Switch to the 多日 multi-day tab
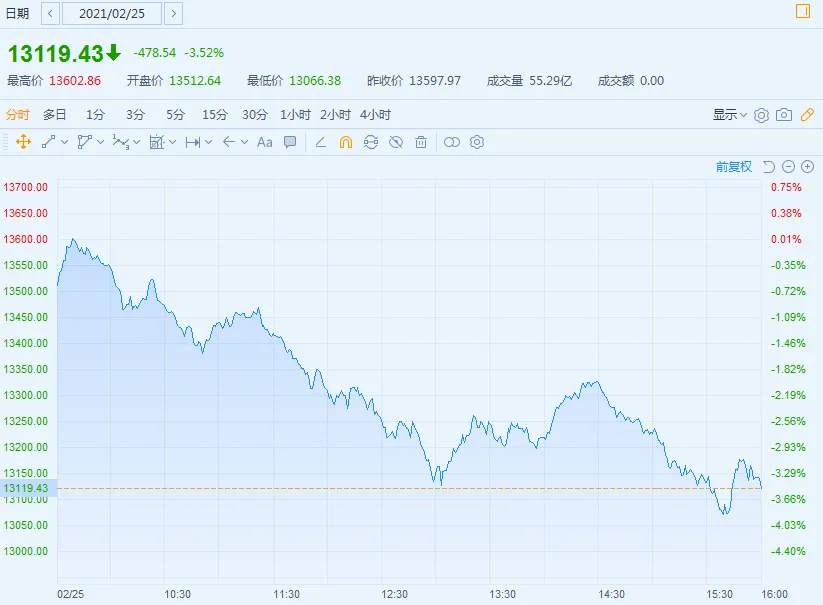Image resolution: width=823 pixels, height=605 pixels. pos(55,115)
